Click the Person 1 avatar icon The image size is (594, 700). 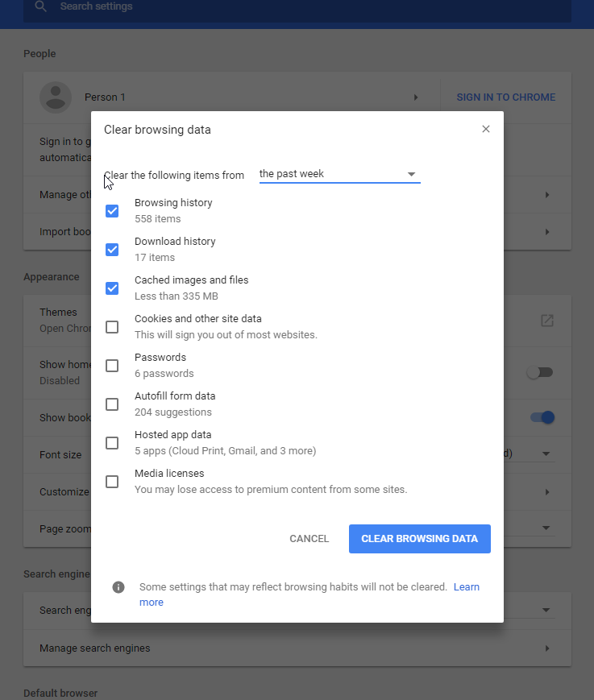[x=56, y=97]
